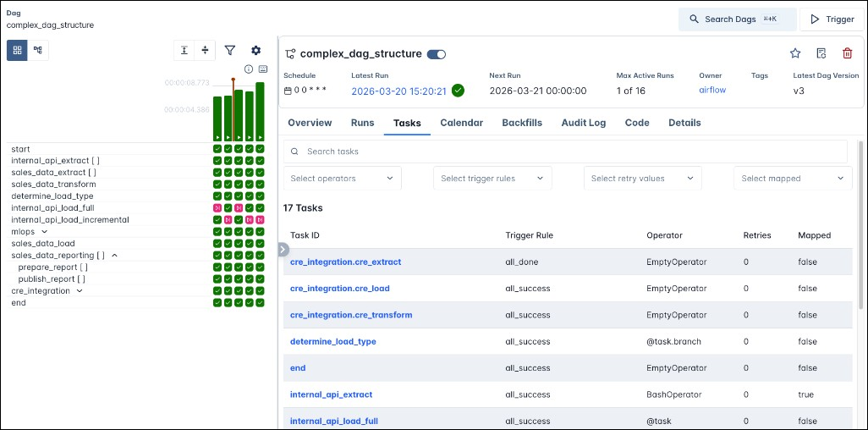Expand the cre_integration task group
Image resolution: width=868 pixels, height=430 pixels.
tap(80, 290)
